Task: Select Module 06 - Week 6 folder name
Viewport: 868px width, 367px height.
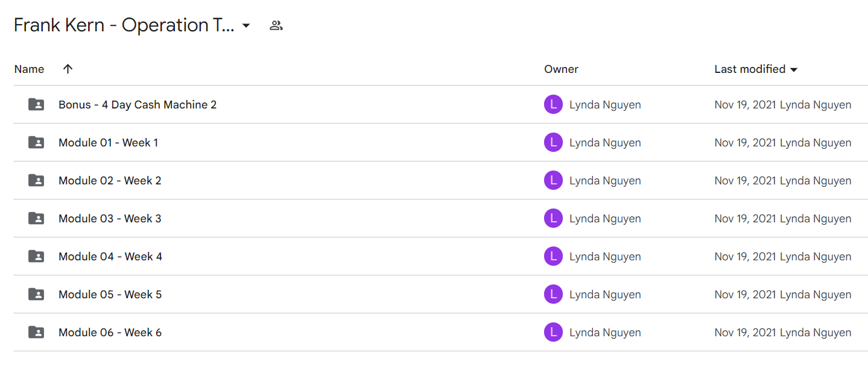Action: [110, 333]
